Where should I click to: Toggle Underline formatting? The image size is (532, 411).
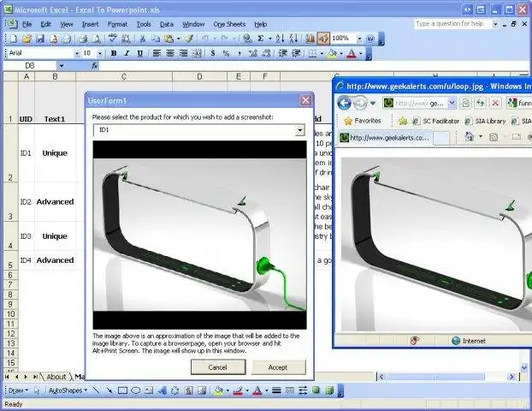(139, 53)
